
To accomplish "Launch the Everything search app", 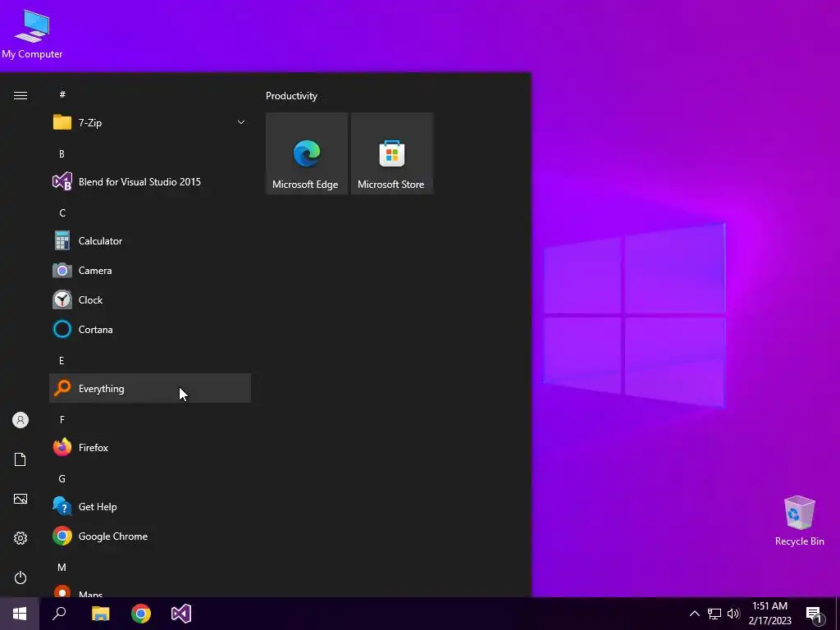I will (150, 388).
